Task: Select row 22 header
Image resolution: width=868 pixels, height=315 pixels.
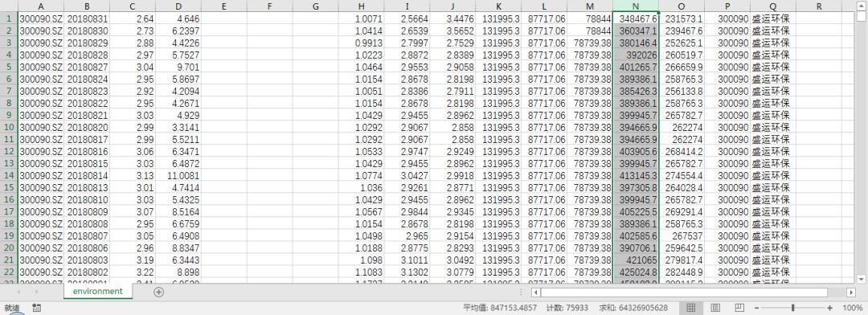Action: pos(9,272)
